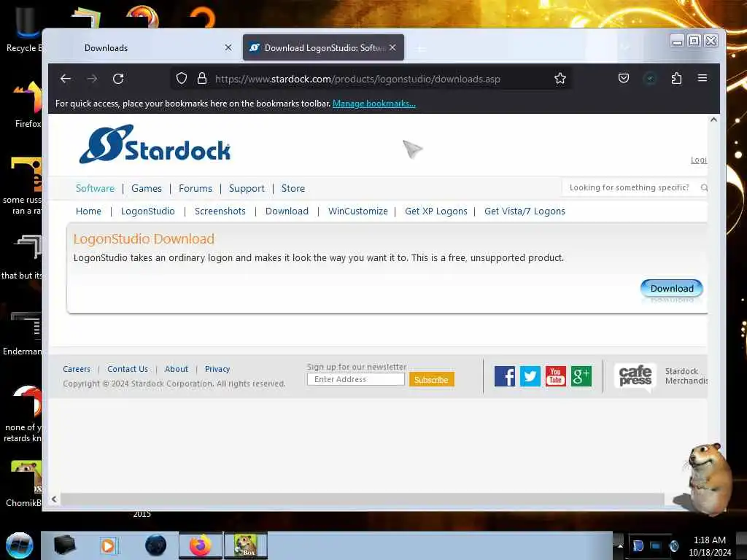This screenshot has height=560, width=747.
Task: Go to the Home submenu link
Action: [88, 211]
